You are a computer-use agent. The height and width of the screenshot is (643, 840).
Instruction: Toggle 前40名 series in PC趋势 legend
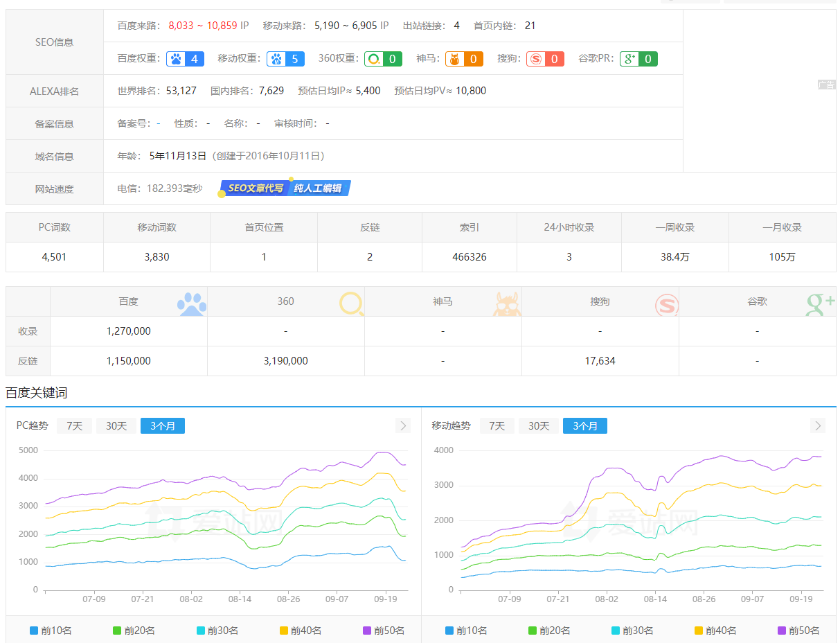[x=300, y=631]
